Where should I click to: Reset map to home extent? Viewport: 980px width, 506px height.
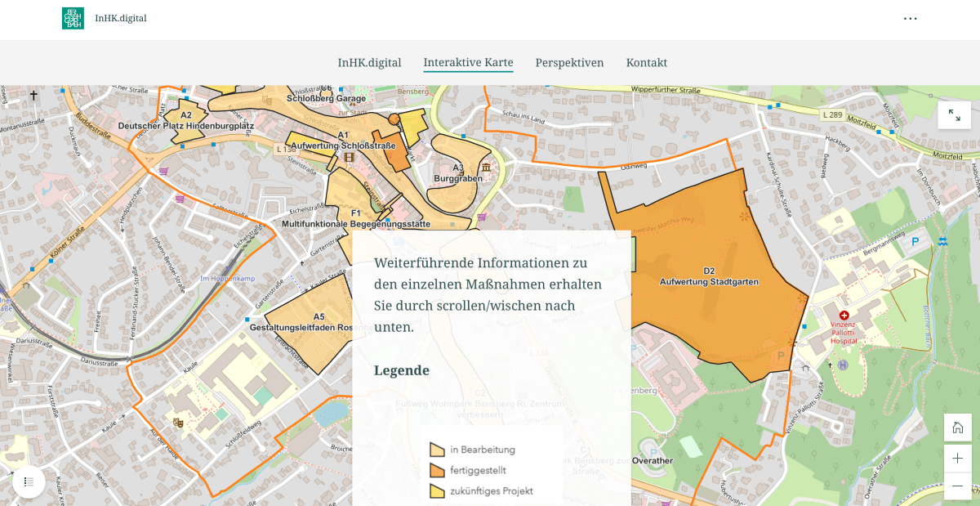pyautogui.click(x=957, y=428)
